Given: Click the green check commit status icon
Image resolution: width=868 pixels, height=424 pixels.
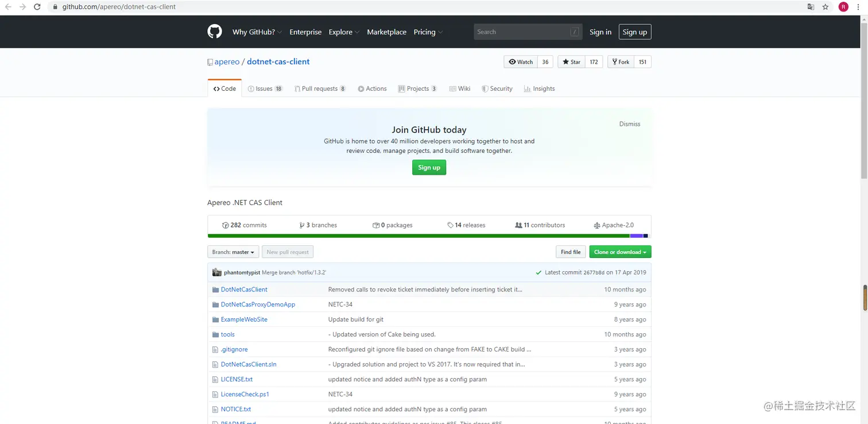Looking at the screenshot, I should coord(538,272).
